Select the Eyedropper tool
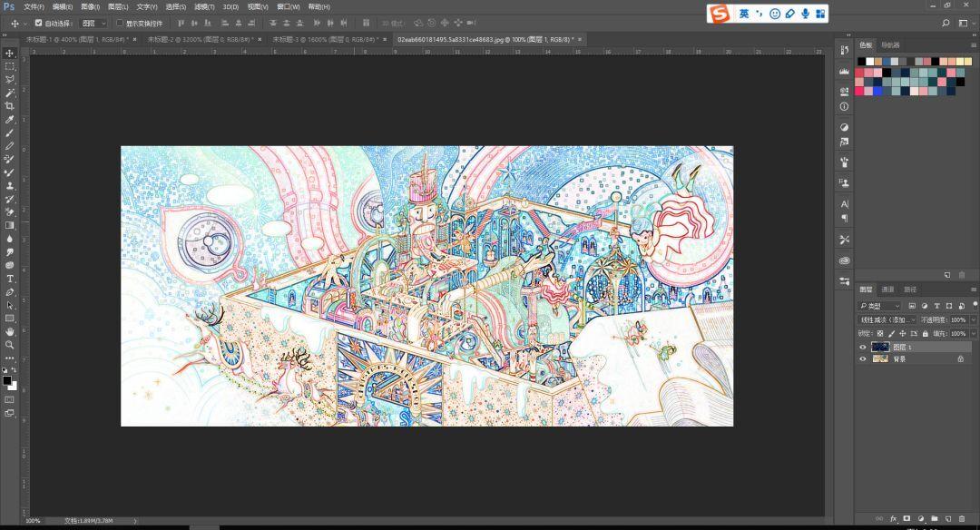Image resolution: width=980 pixels, height=530 pixels. 9,120
